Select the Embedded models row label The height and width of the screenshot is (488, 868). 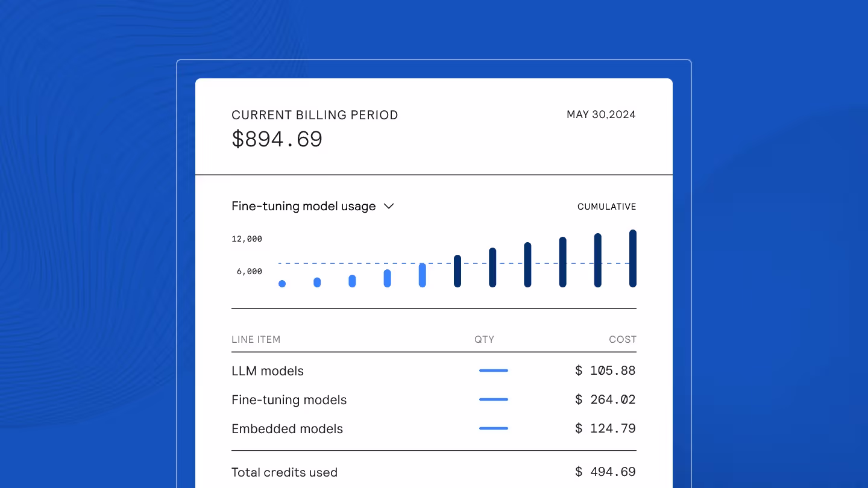point(287,429)
